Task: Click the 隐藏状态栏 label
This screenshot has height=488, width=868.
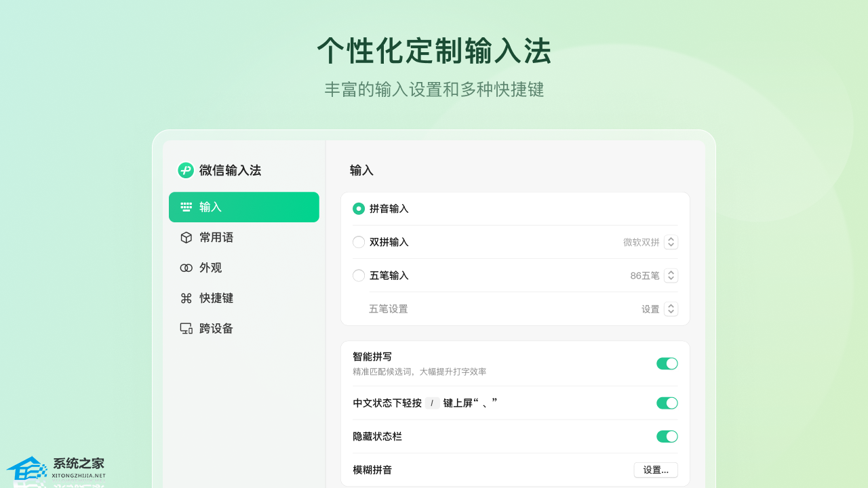Action: pyautogui.click(x=378, y=436)
